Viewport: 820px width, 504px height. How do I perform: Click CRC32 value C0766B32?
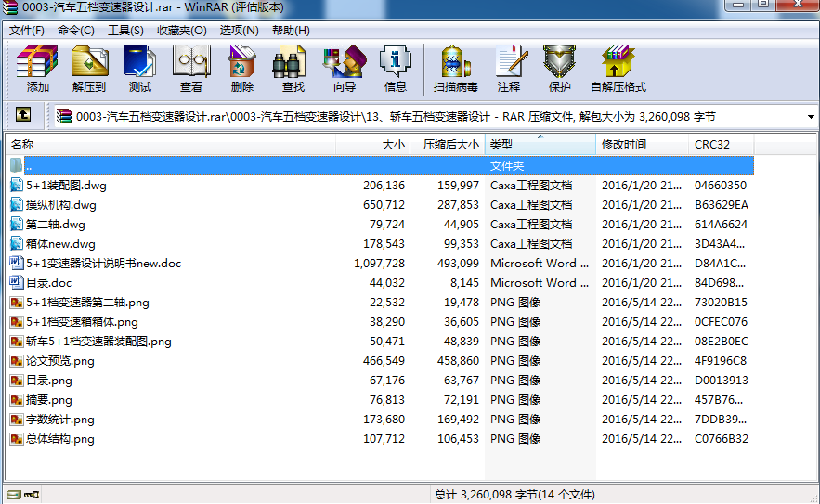tap(722, 439)
